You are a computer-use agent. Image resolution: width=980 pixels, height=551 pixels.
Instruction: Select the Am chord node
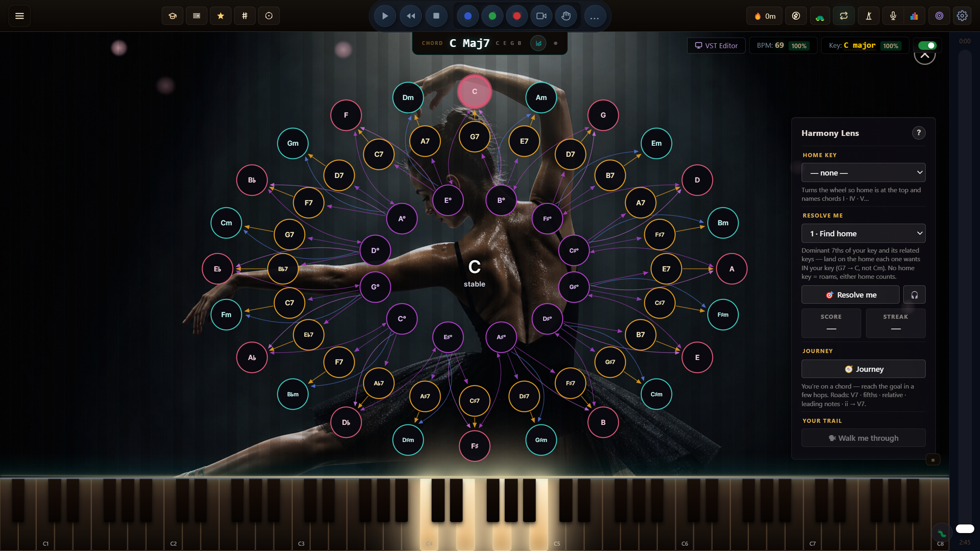(541, 98)
